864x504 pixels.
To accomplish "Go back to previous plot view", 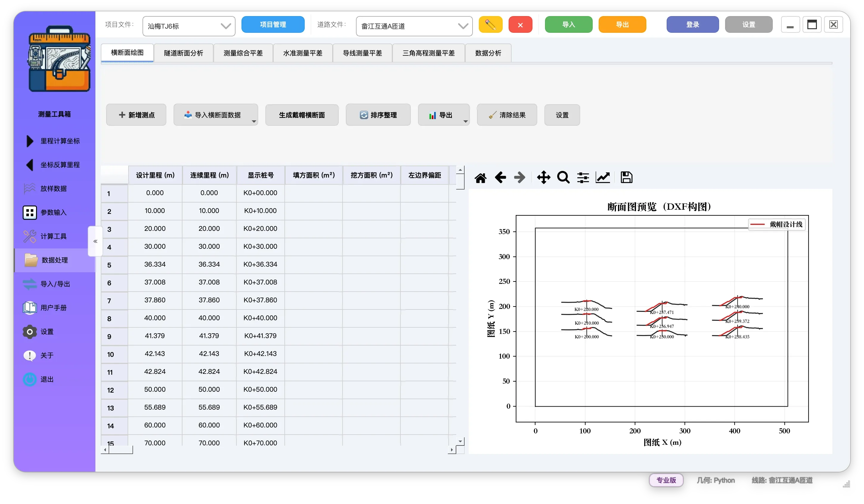I will coord(500,178).
